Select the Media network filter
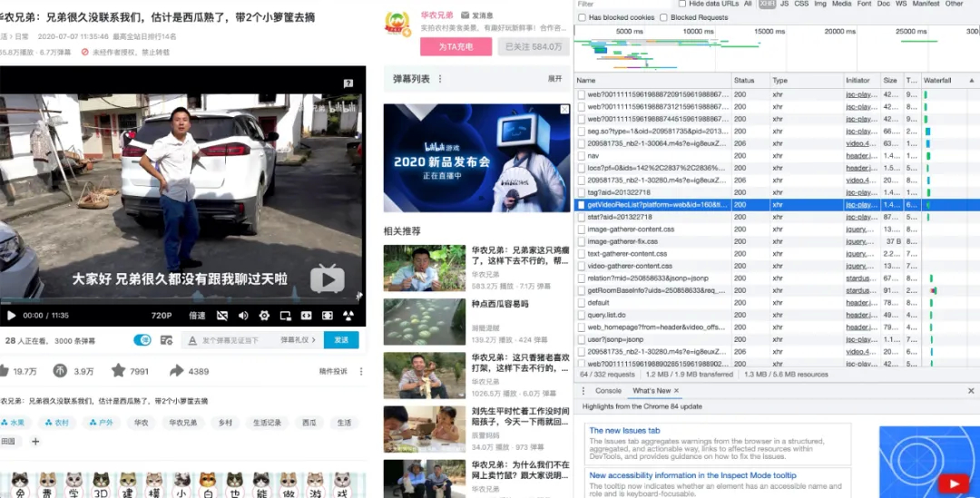This screenshot has height=498, width=980. [841, 4]
